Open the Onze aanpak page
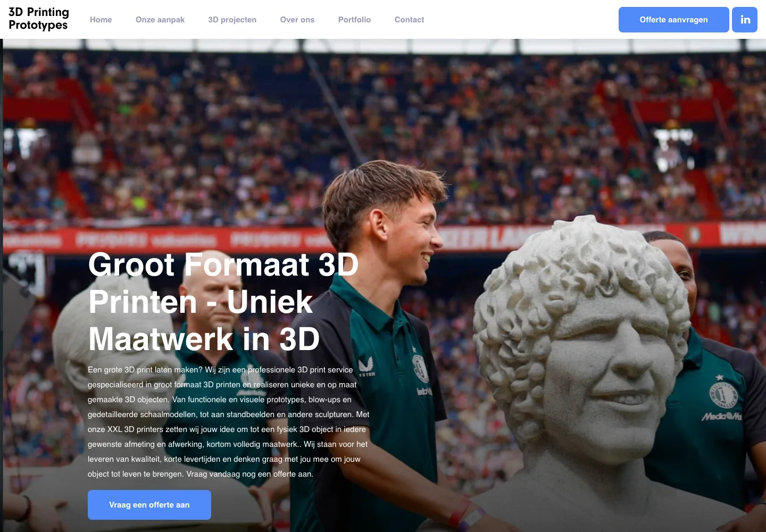The height and width of the screenshot is (532, 766). pyautogui.click(x=160, y=20)
